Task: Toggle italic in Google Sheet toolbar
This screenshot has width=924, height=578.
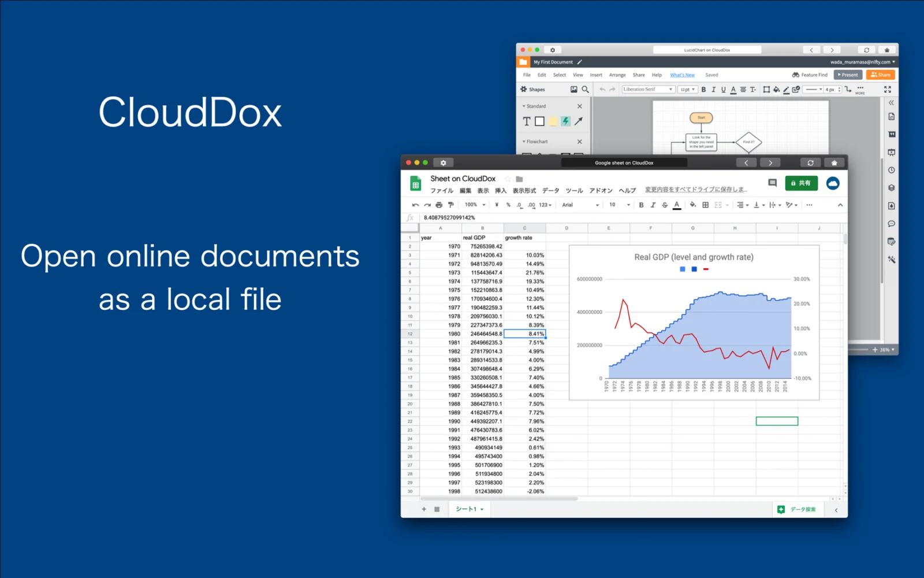Action: pyautogui.click(x=653, y=205)
